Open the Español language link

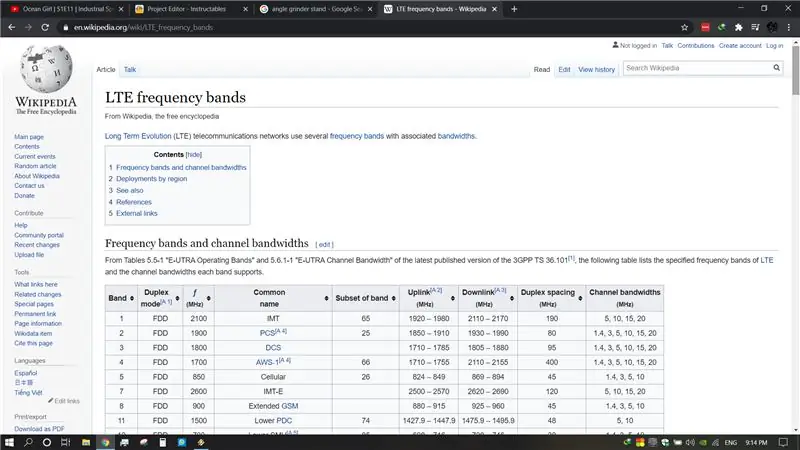[26, 373]
